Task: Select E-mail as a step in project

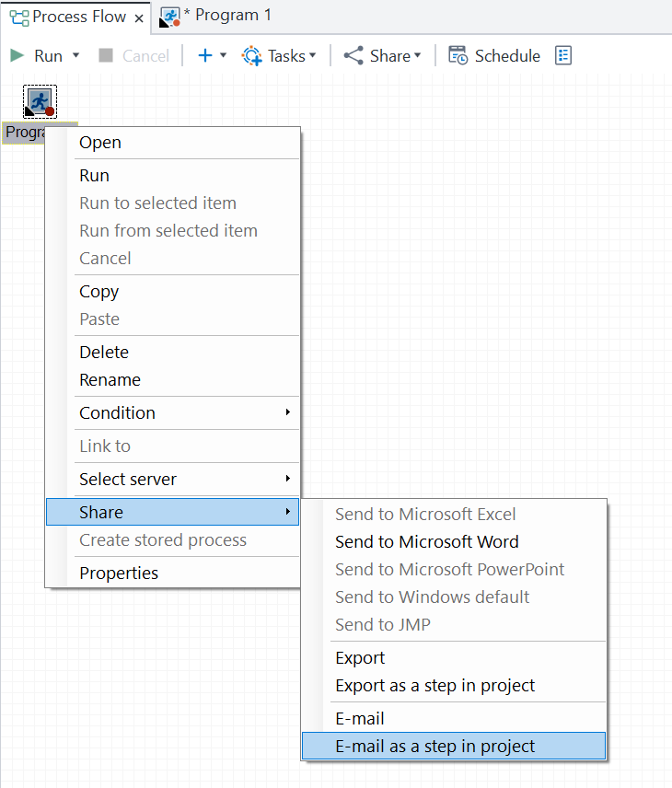Action: 434,746
